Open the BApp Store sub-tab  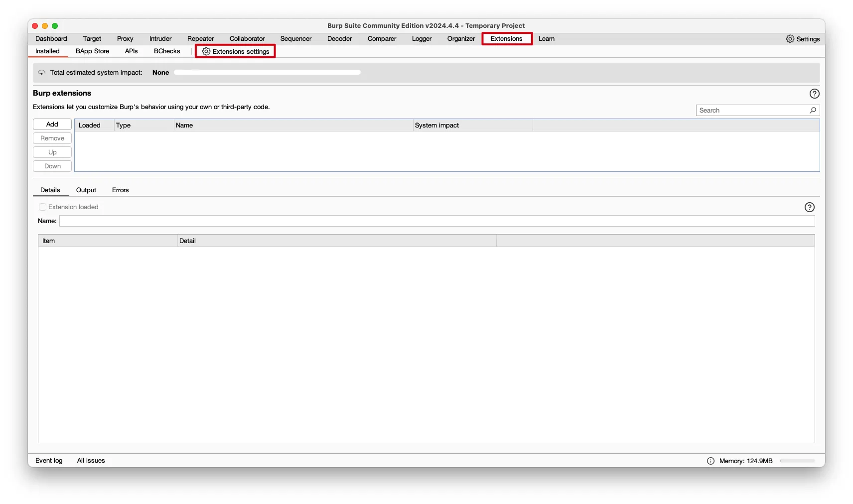coord(92,51)
